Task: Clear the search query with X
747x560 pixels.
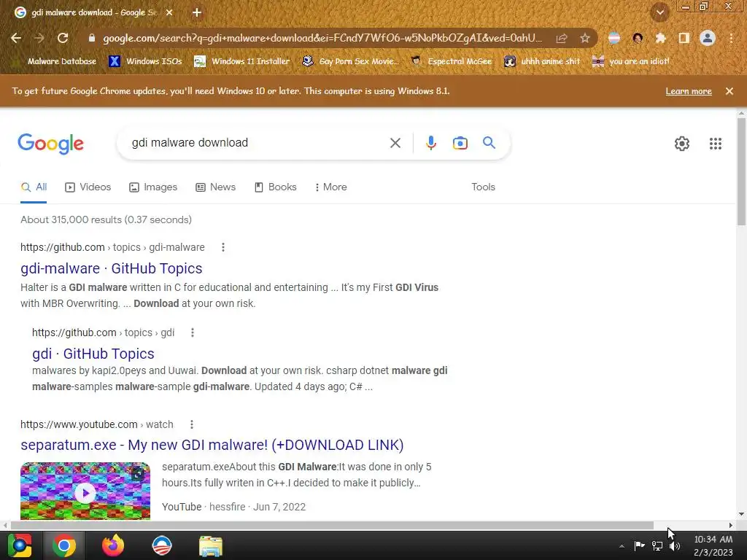Action: 395,143
